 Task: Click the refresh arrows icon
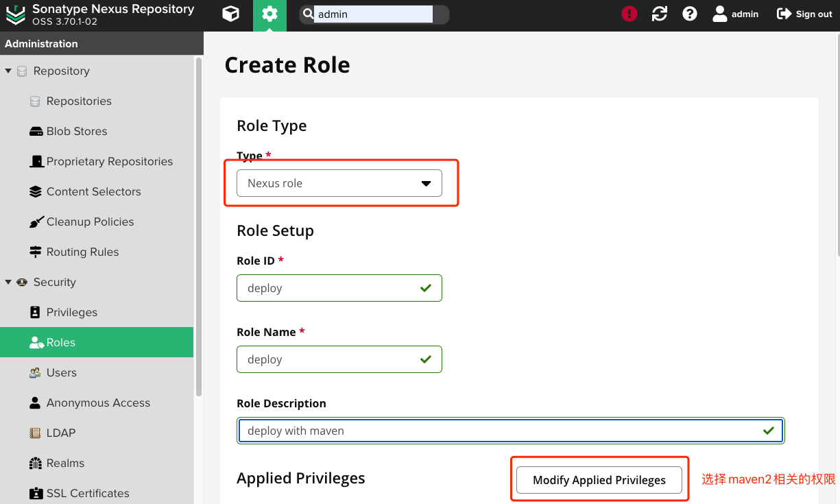660,14
